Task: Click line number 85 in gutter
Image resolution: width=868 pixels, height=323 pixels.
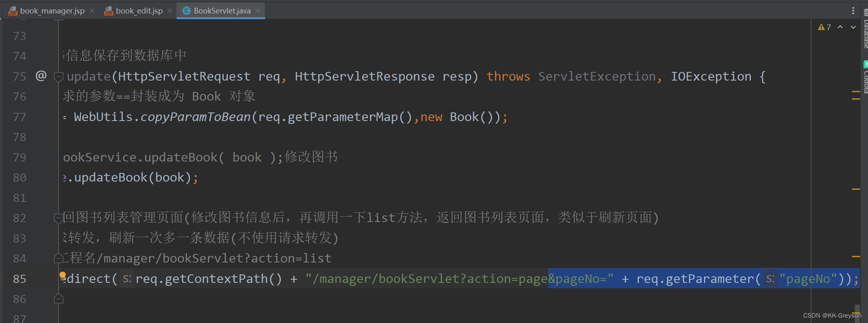Action: [20, 279]
